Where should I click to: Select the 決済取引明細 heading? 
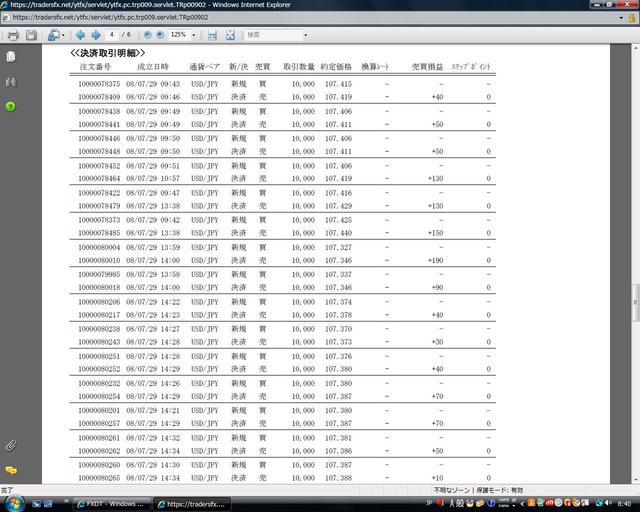pos(108,53)
